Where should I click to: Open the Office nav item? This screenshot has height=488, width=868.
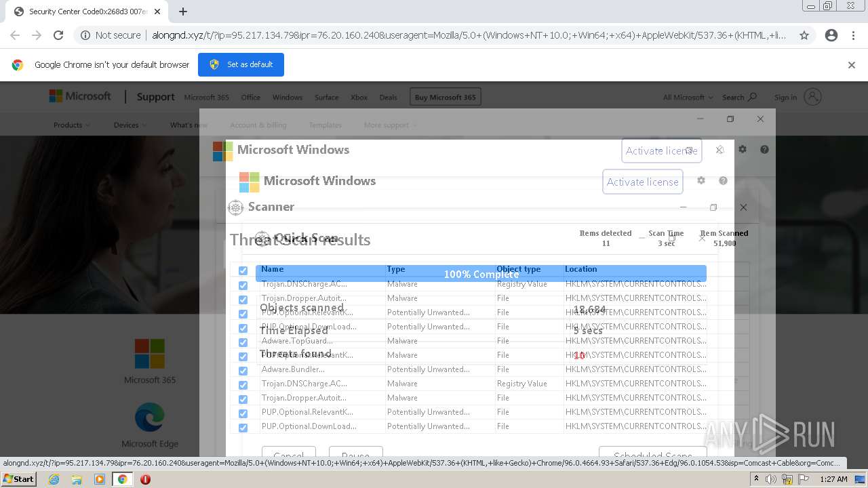point(251,98)
